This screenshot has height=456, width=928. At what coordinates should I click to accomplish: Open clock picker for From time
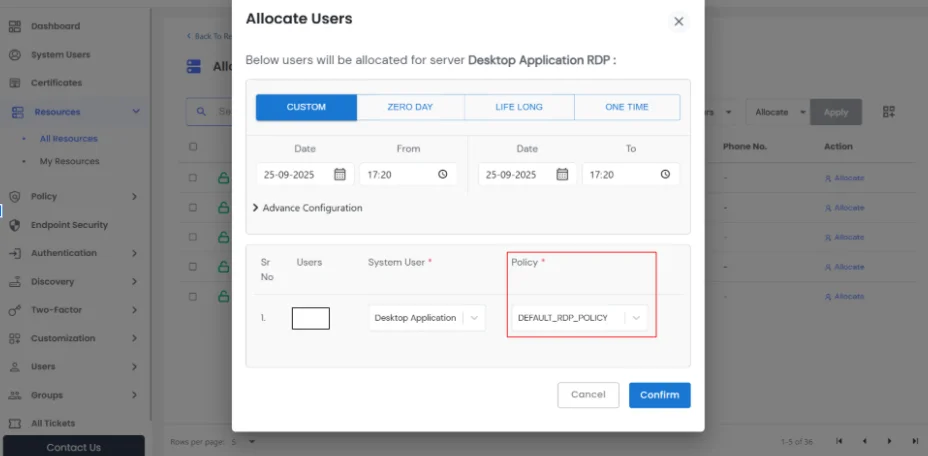(443, 175)
